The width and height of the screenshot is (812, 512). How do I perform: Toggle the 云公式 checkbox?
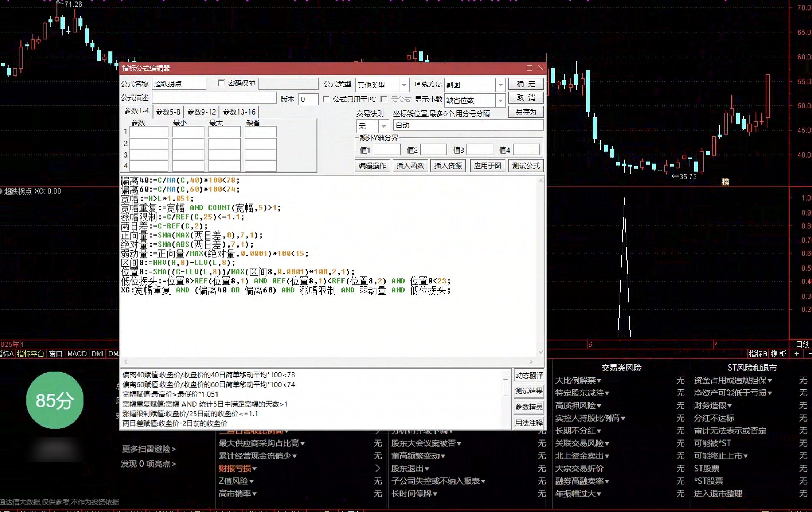pyautogui.click(x=384, y=99)
